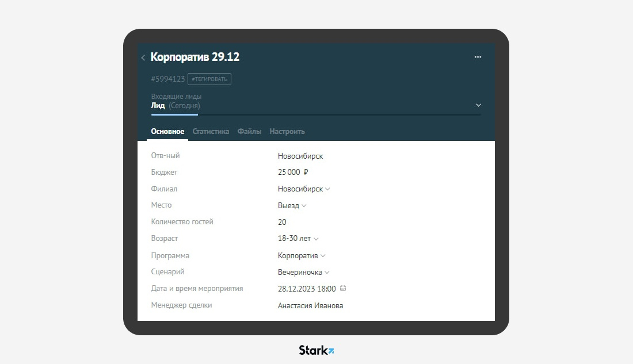Switch to the Основное tab
The height and width of the screenshot is (364, 633).
pyautogui.click(x=167, y=132)
